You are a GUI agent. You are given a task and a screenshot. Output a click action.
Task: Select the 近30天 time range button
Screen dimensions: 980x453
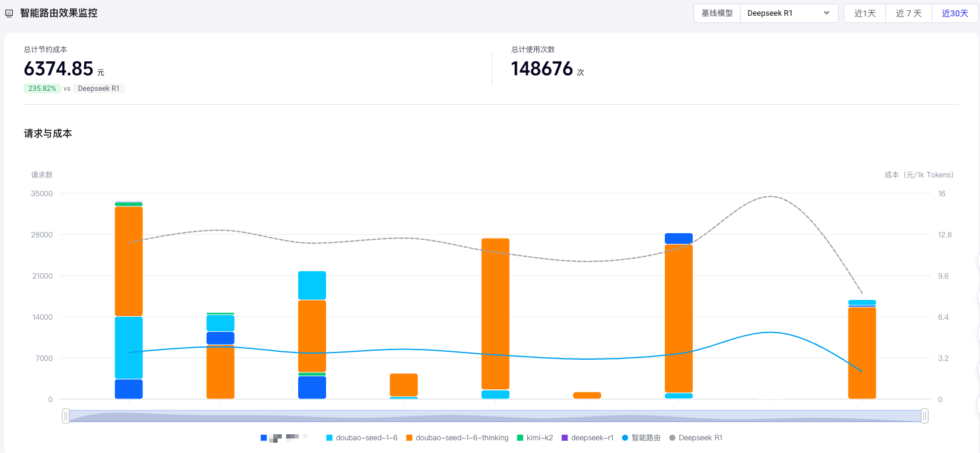click(x=955, y=13)
